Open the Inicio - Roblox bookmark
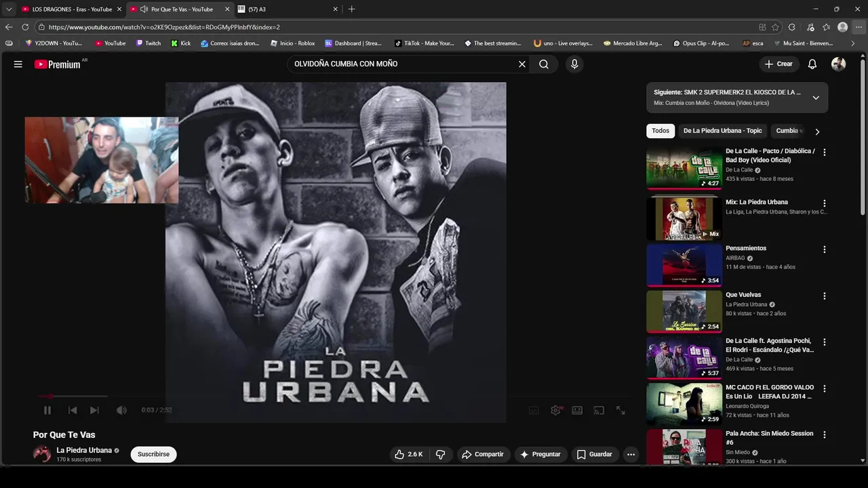The height and width of the screenshot is (488, 868). pyautogui.click(x=293, y=43)
